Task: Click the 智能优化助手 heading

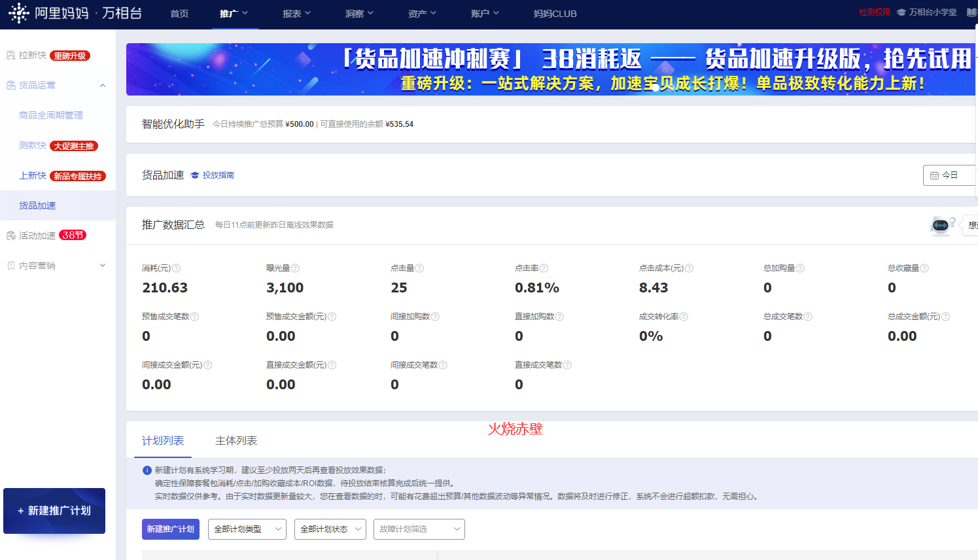Action: coord(173,124)
